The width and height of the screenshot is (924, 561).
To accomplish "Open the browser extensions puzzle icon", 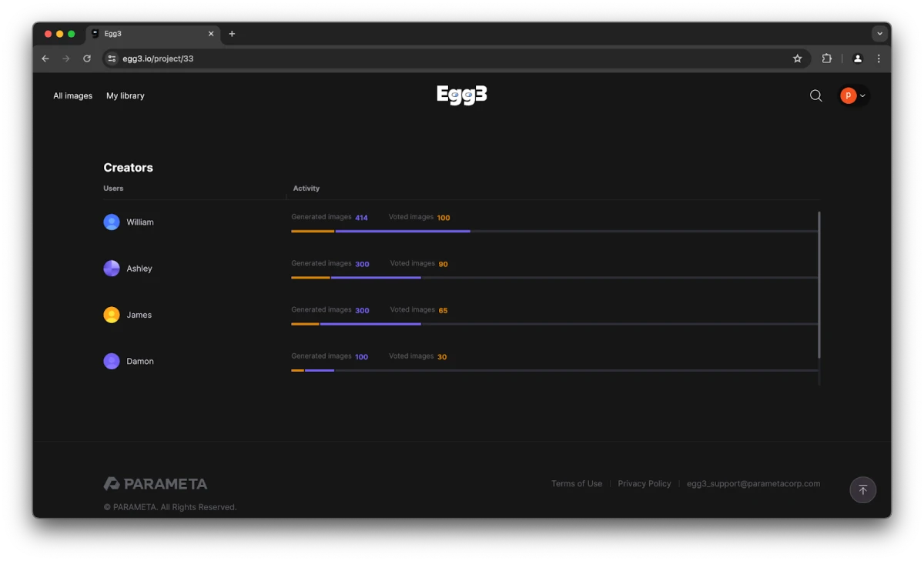I will click(827, 58).
